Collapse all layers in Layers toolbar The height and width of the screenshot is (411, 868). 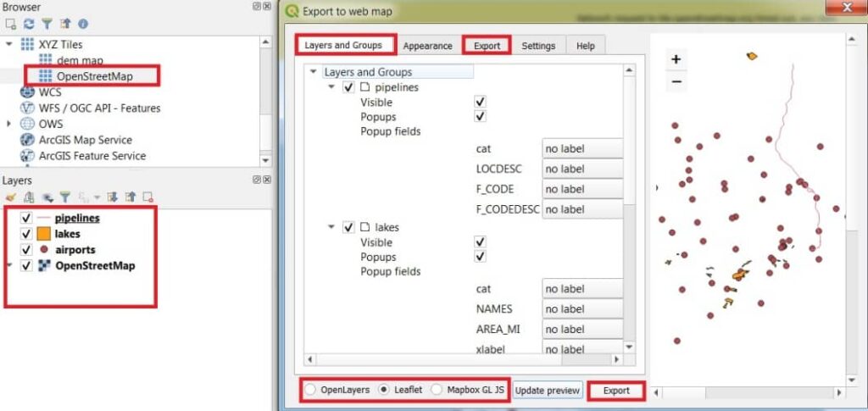pos(130,197)
